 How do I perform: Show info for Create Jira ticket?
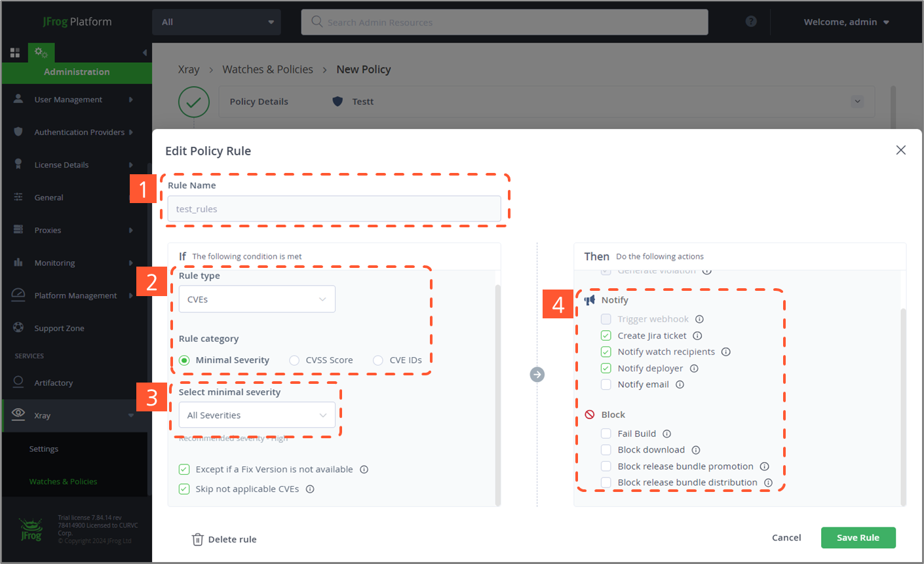click(x=697, y=335)
